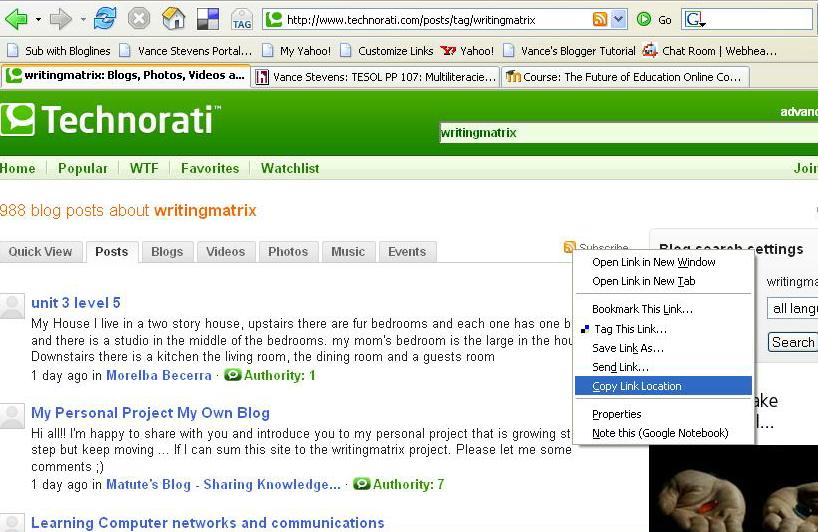Choose Copy Link Location menu item
The width and height of the screenshot is (818, 532).
point(663,386)
